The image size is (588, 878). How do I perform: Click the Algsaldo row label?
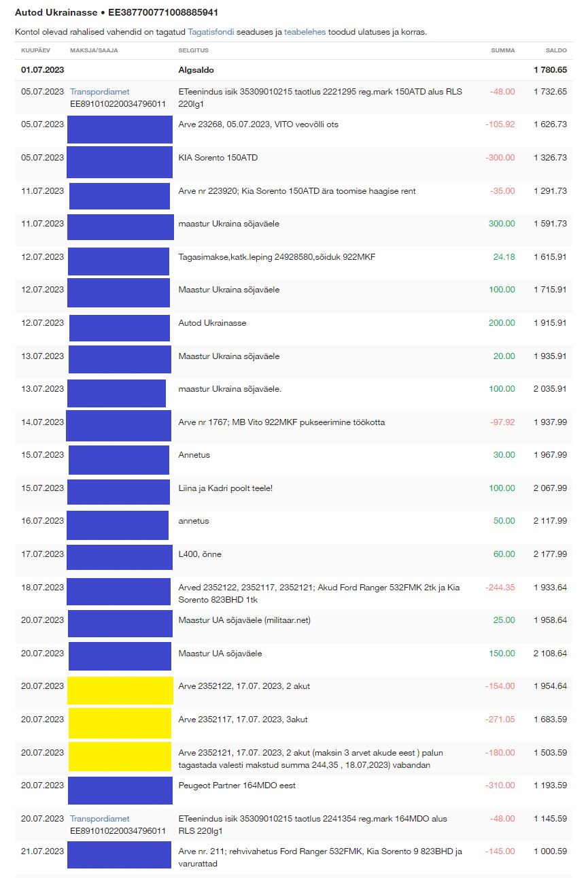[196, 70]
